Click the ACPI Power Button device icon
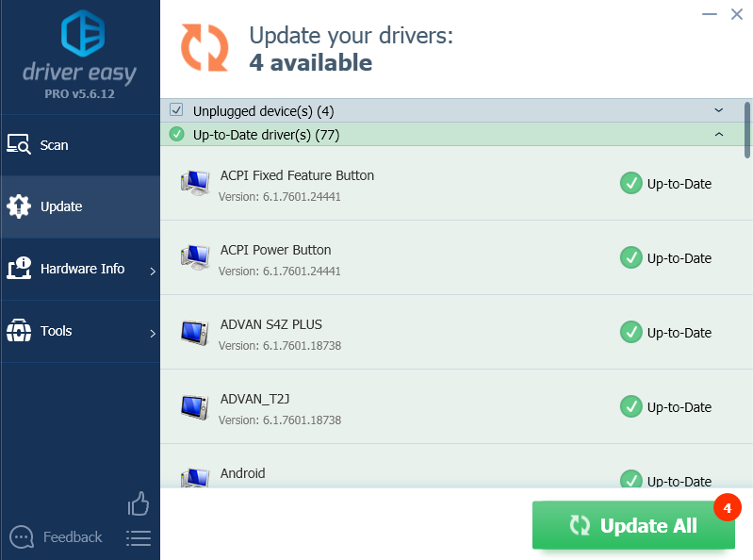The height and width of the screenshot is (560, 753). pyautogui.click(x=195, y=257)
